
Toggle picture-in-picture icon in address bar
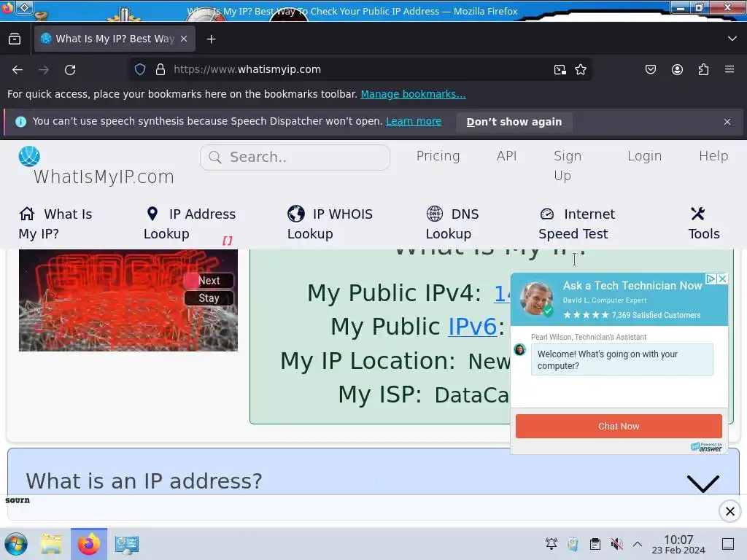coord(560,70)
